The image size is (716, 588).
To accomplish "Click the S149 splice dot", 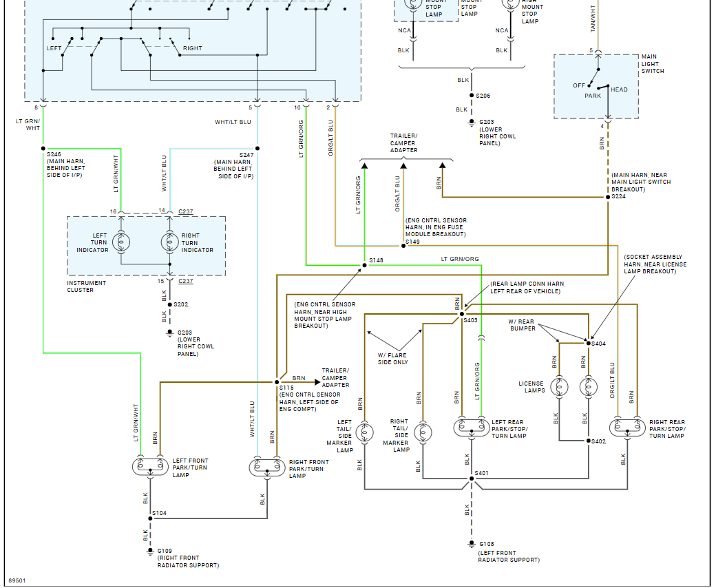I will click(x=403, y=246).
